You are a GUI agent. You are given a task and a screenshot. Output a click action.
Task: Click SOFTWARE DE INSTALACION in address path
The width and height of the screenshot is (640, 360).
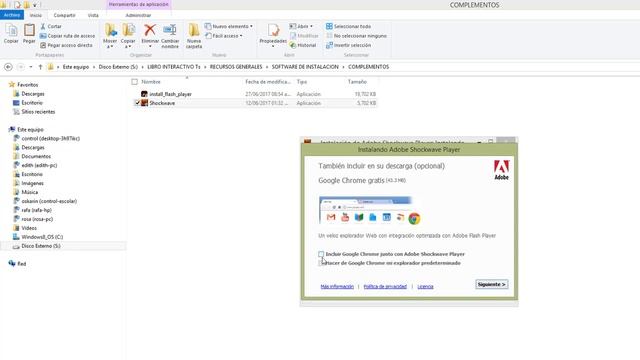click(x=305, y=67)
